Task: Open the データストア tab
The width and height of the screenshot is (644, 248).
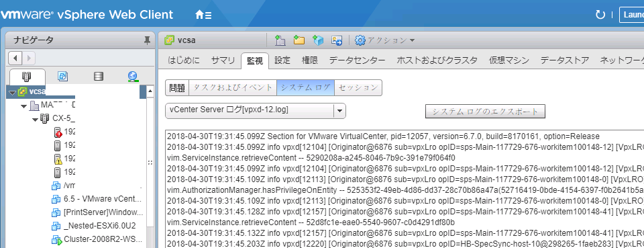Action: tap(565, 60)
